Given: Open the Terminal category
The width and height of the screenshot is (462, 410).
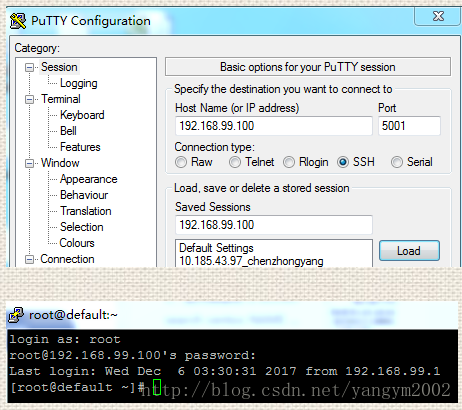Looking at the screenshot, I should point(61,99).
